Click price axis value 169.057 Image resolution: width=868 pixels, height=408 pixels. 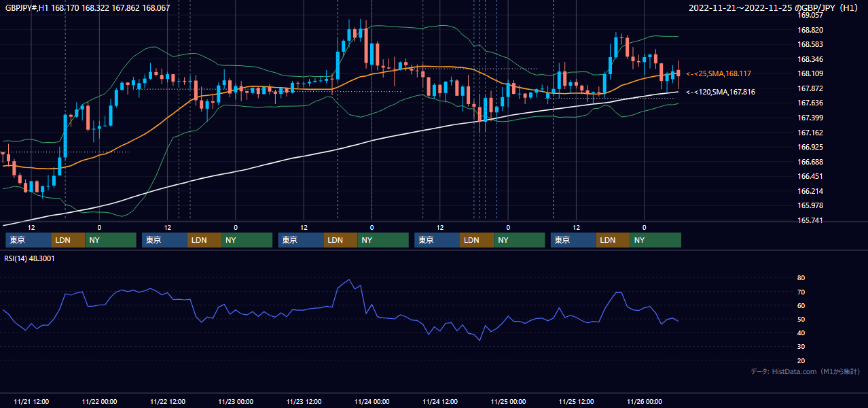pos(810,15)
